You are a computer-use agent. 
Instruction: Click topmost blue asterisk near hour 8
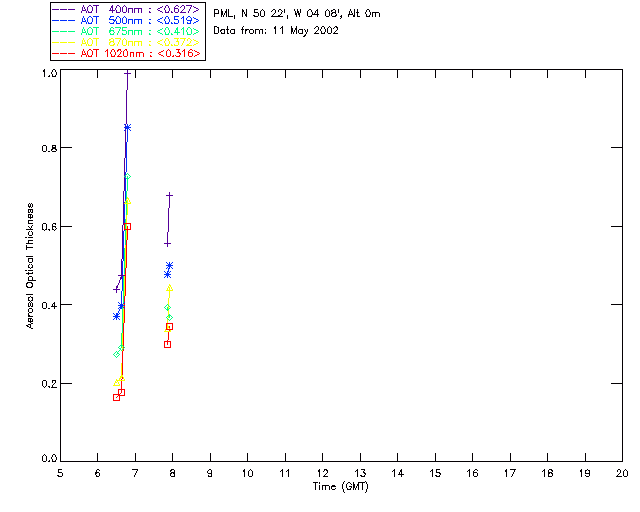(x=170, y=266)
